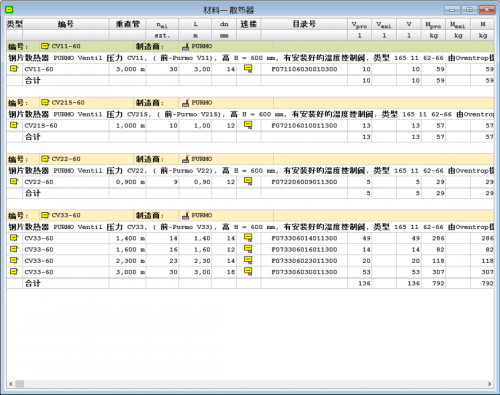Click the 1,000 m vertical pipe value

tap(130, 126)
